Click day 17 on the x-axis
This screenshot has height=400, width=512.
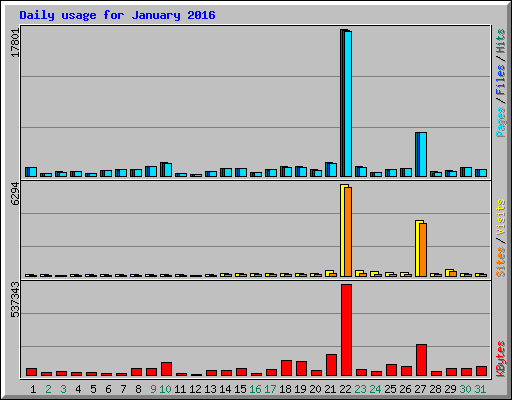click(270, 389)
